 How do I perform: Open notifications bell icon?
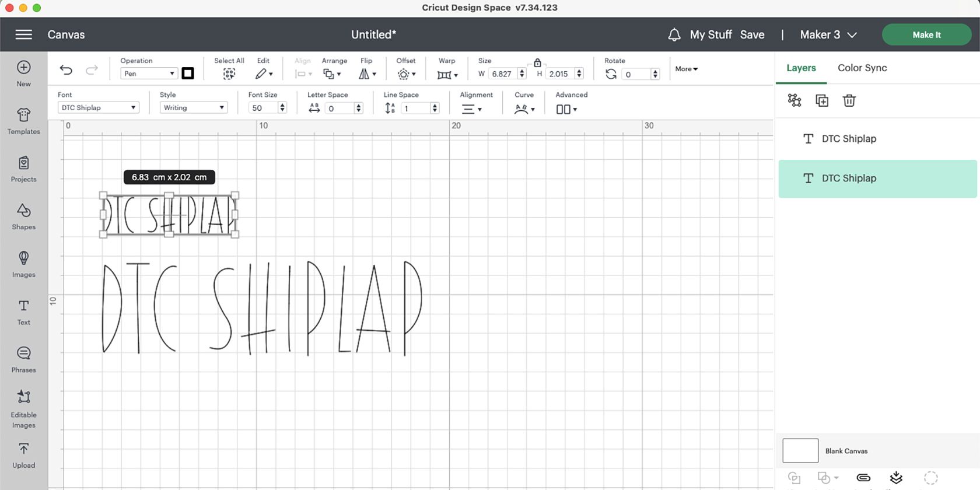[x=674, y=35]
